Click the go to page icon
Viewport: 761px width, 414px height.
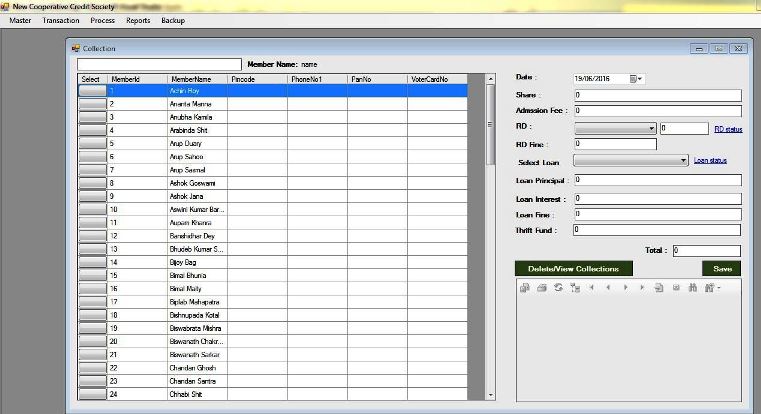[659, 288]
